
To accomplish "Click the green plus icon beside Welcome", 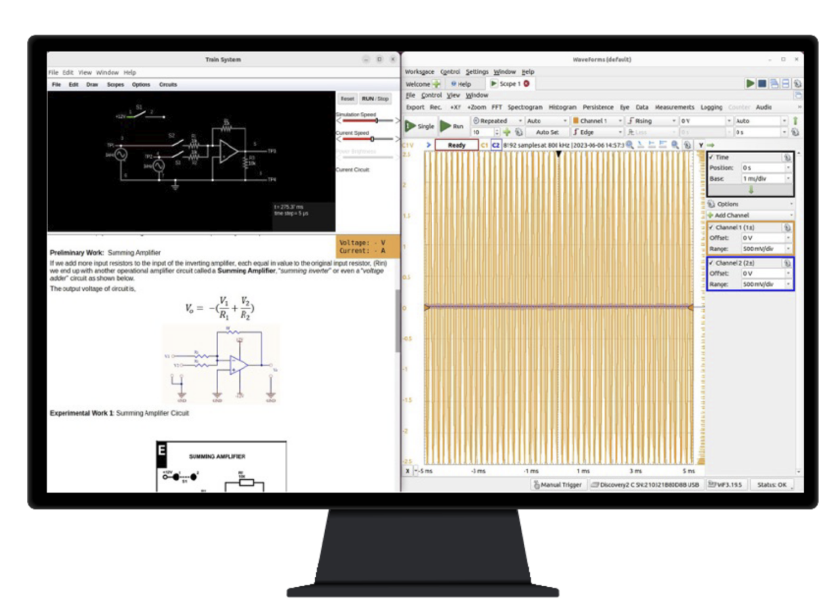I will point(436,84).
